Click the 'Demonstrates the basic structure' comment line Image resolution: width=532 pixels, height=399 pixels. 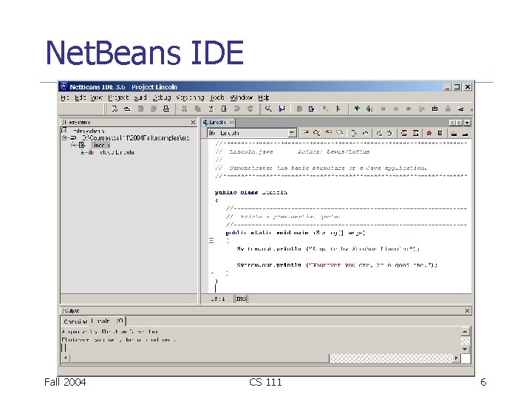(321, 168)
